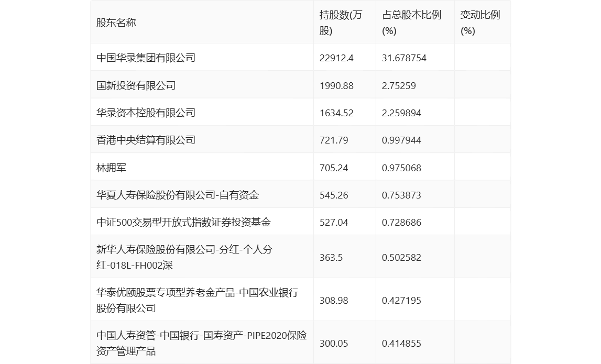Click shares value 308.98

pos(334,301)
